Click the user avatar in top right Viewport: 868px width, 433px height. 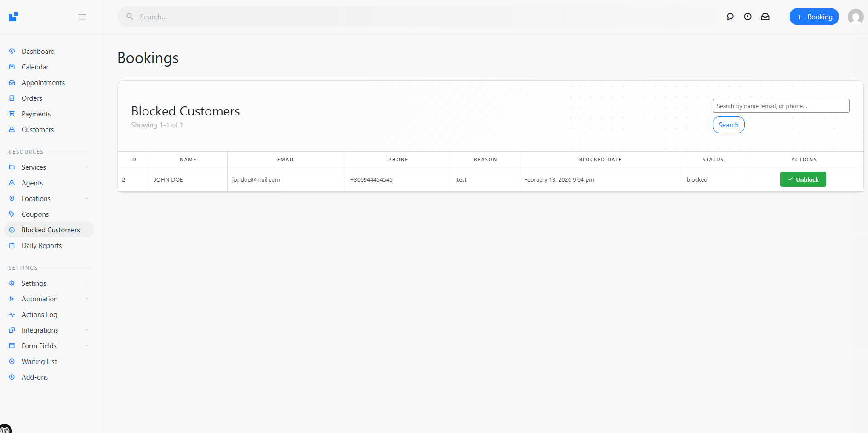855,17
